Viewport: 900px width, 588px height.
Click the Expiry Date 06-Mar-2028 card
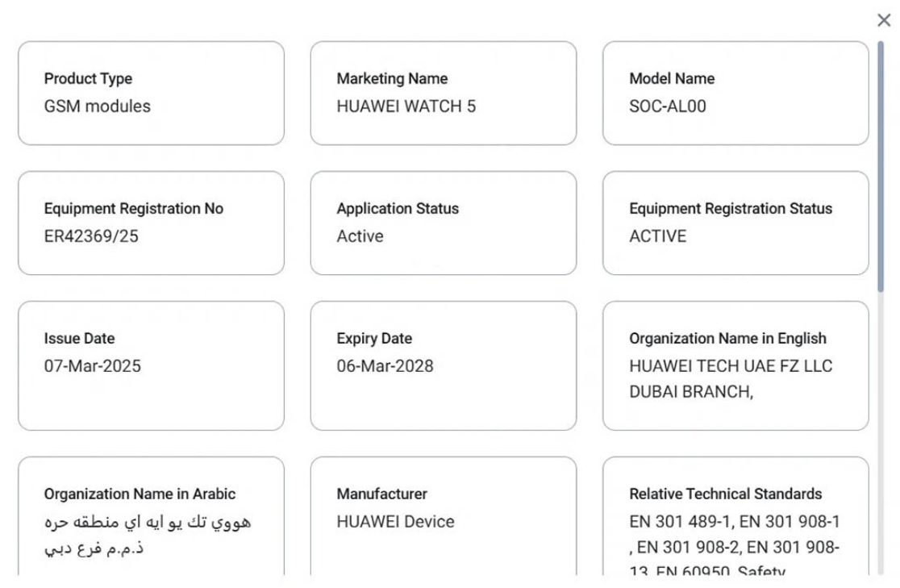pyautogui.click(x=444, y=367)
